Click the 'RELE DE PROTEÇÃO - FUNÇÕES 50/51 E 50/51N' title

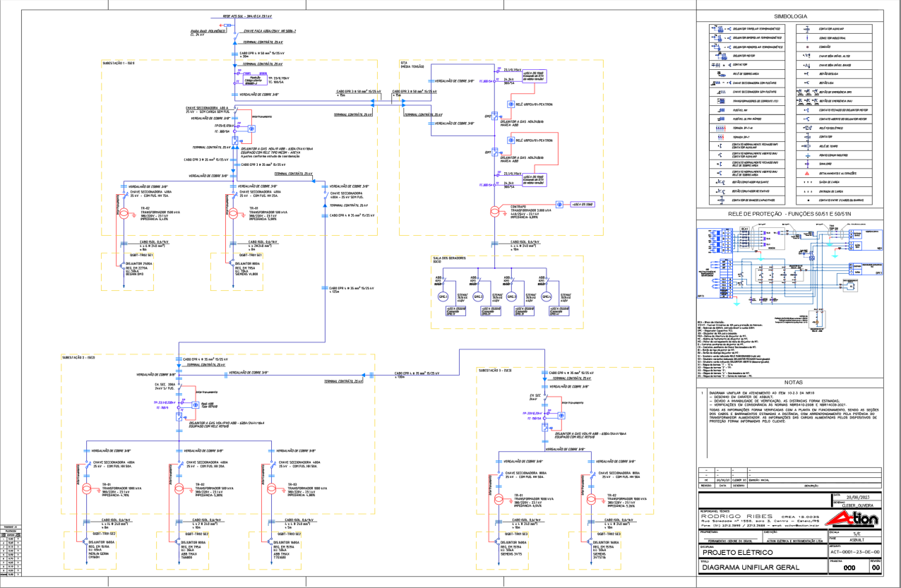[790, 212]
